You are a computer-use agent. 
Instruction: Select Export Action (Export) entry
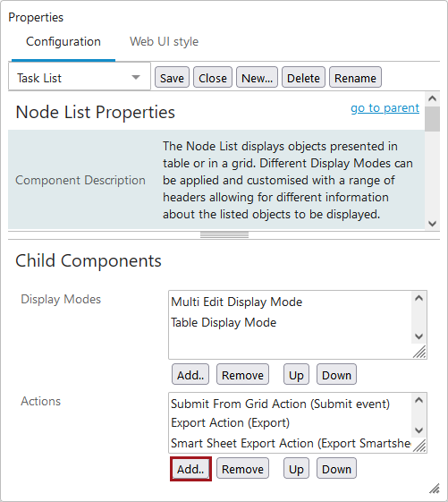[230, 423]
